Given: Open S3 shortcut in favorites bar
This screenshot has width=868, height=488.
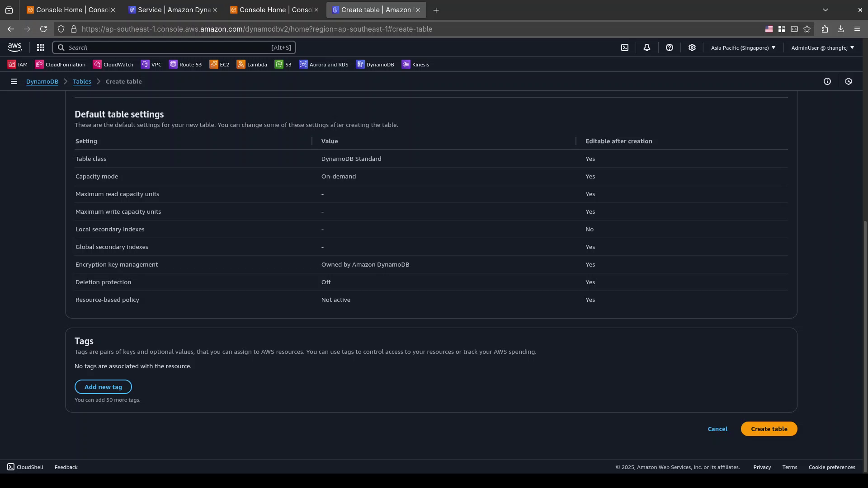Looking at the screenshot, I should click(x=283, y=65).
